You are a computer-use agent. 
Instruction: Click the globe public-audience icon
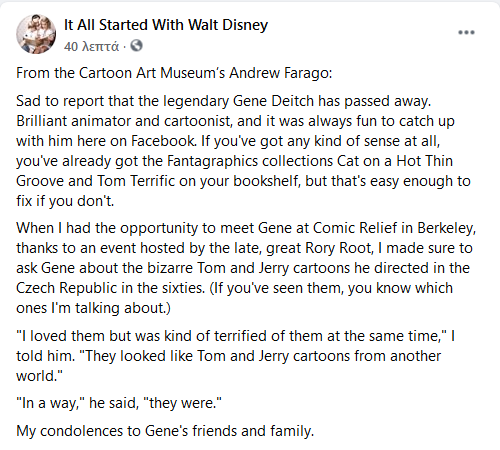click(x=136, y=46)
